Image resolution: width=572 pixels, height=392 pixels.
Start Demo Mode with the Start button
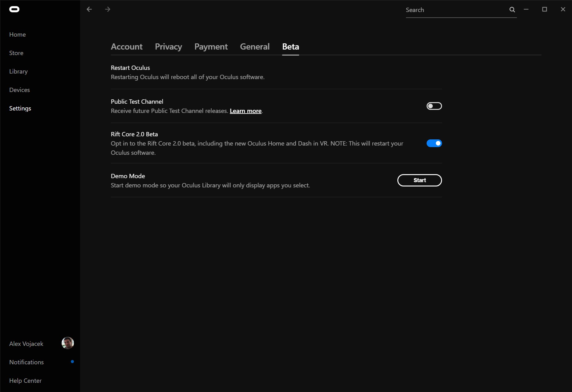click(x=420, y=180)
